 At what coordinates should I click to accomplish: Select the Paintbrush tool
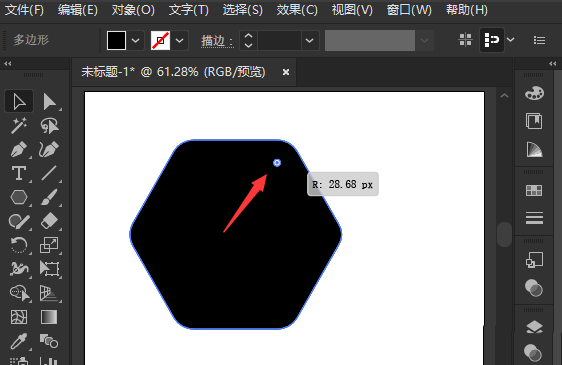click(x=49, y=197)
